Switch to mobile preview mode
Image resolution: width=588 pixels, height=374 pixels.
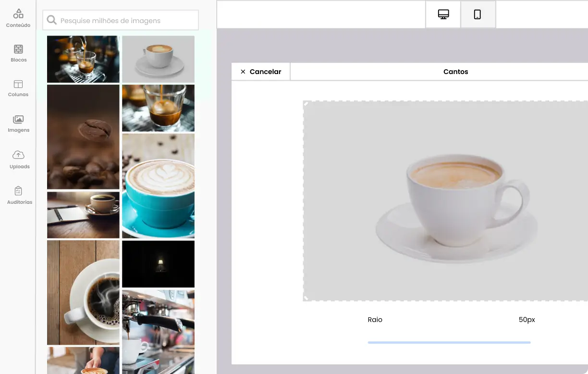[x=478, y=14]
